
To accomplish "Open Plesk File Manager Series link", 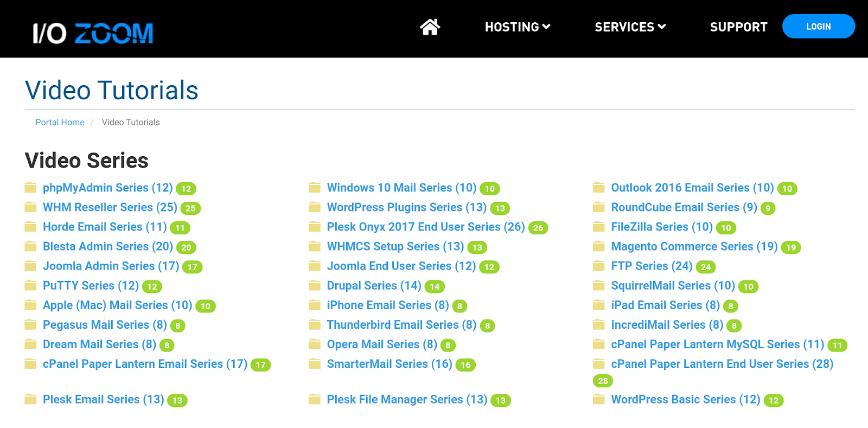I will [407, 399].
